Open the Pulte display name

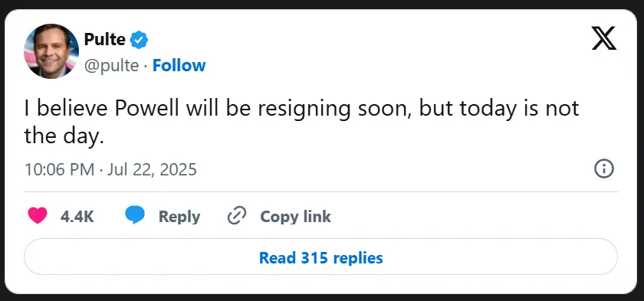coord(104,39)
